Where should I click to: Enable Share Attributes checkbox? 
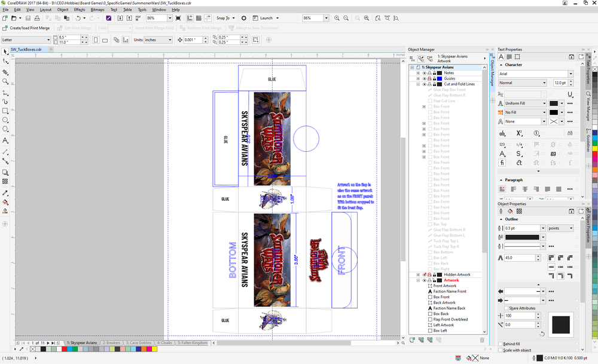507,308
